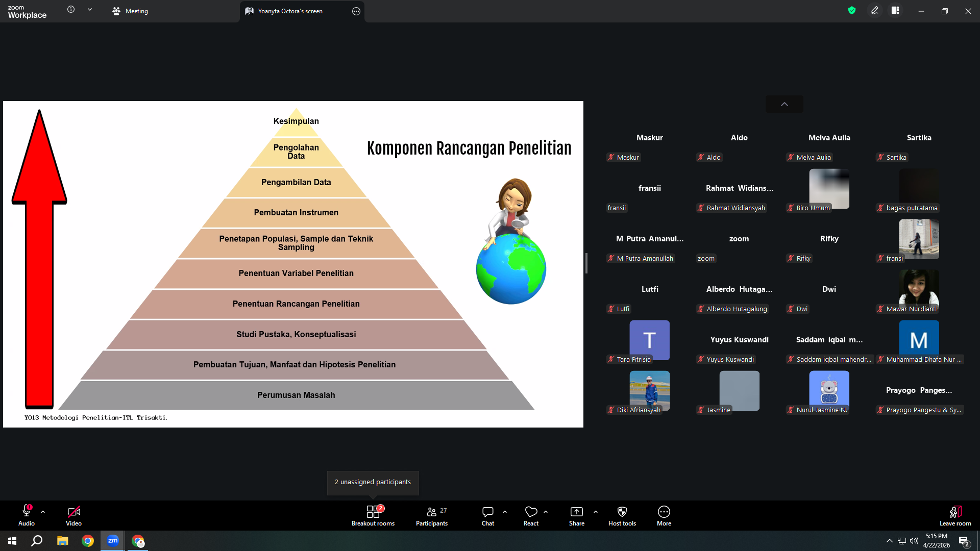Screen dimensions: 980x551
Task: Open File Explorer from taskbar
Action: (x=62, y=541)
